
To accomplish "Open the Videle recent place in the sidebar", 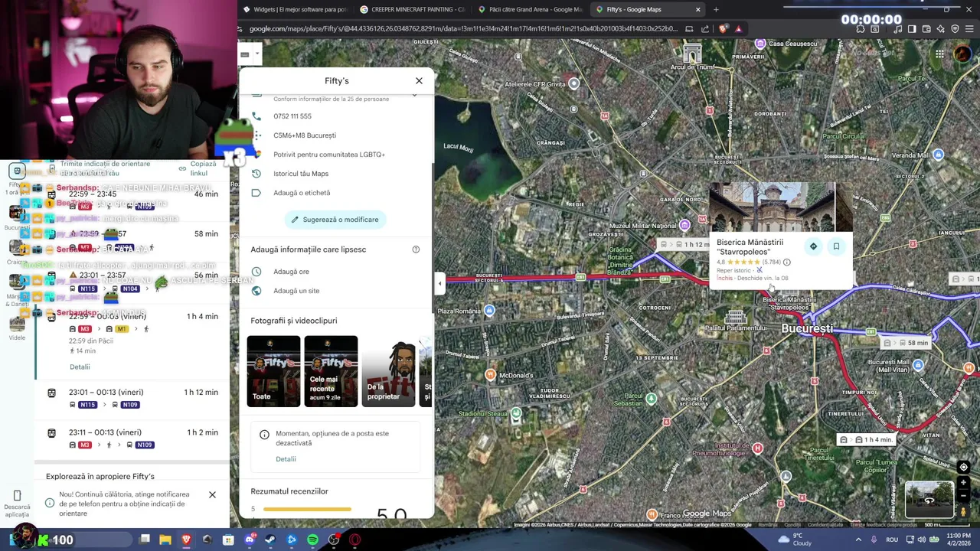I will coord(17,328).
